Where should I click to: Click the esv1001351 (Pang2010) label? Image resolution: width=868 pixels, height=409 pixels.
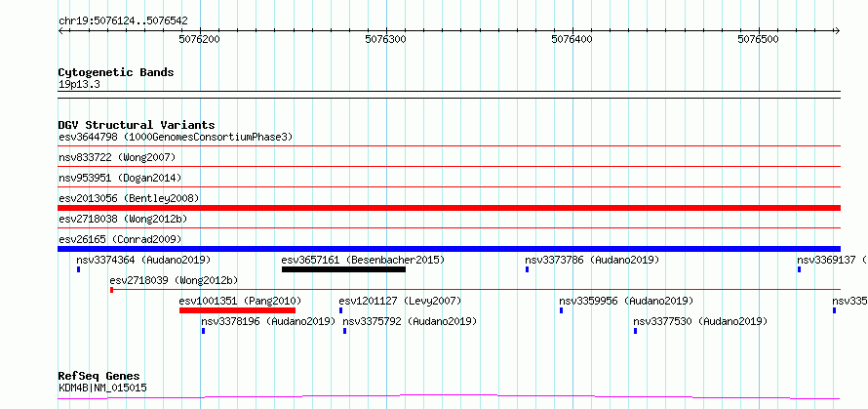(240, 301)
